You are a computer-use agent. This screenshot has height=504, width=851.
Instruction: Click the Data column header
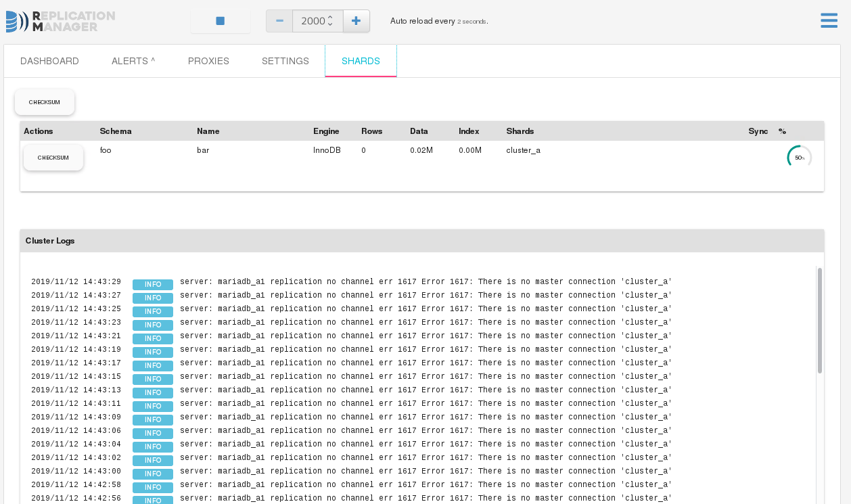tap(419, 131)
